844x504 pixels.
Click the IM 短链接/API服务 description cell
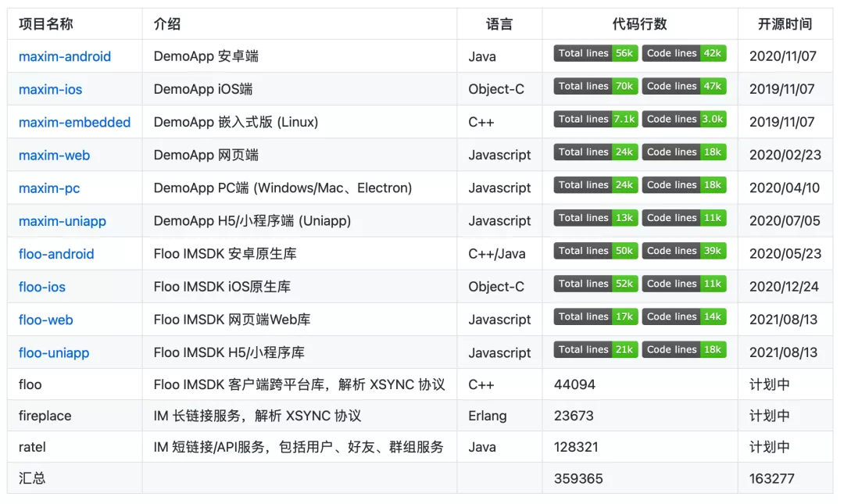pyautogui.click(x=299, y=447)
